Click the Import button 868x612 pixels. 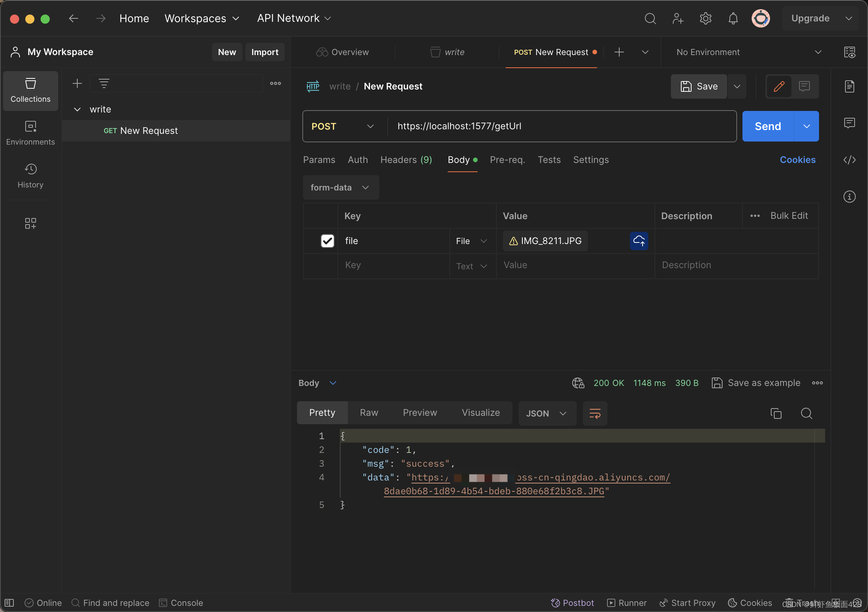click(265, 52)
